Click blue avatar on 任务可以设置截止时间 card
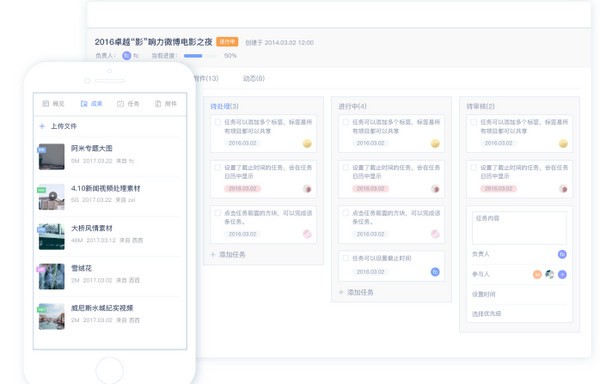Image resolution: width=600 pixels, height=384 pixels. pyautogui.click(x=435, y=272)
